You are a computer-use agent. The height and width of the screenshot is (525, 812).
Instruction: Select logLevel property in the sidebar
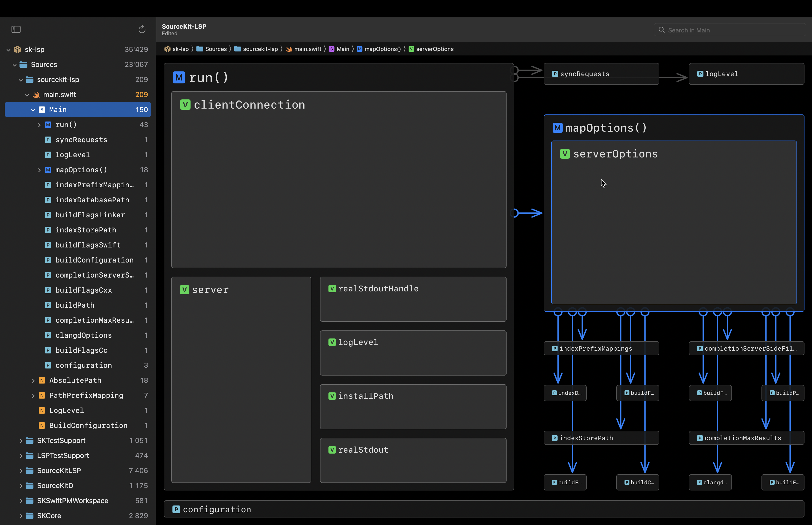(78, 155)
